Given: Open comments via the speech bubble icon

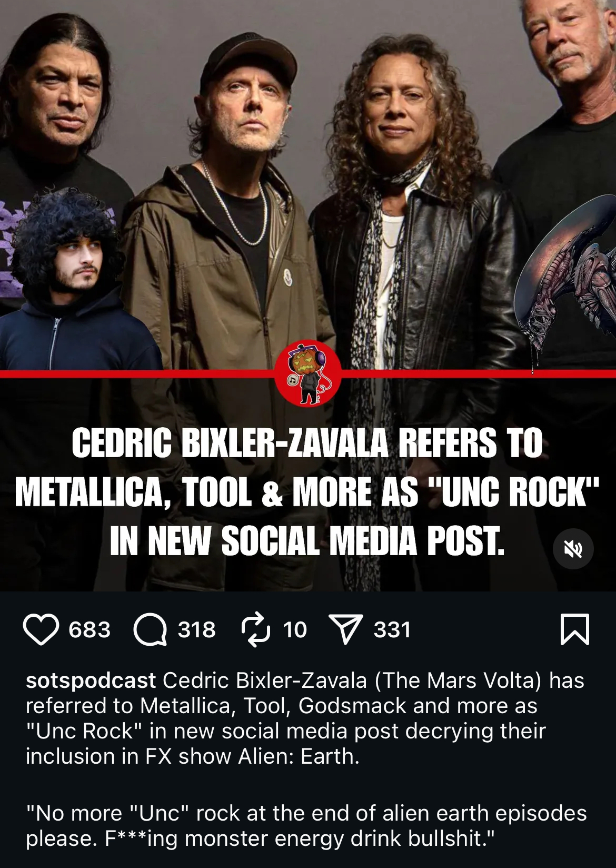Looking at the screenshot, I should click(x=150, y=629).
